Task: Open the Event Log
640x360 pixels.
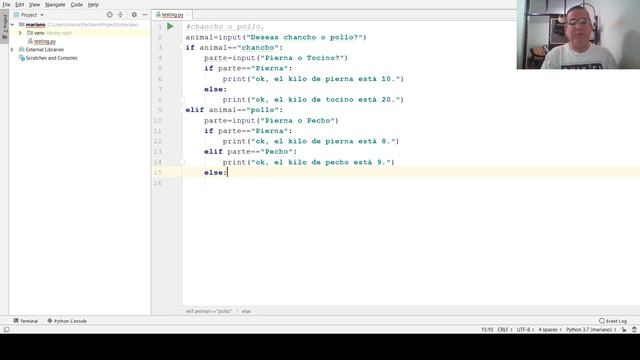Action: (x=613, y=321)
